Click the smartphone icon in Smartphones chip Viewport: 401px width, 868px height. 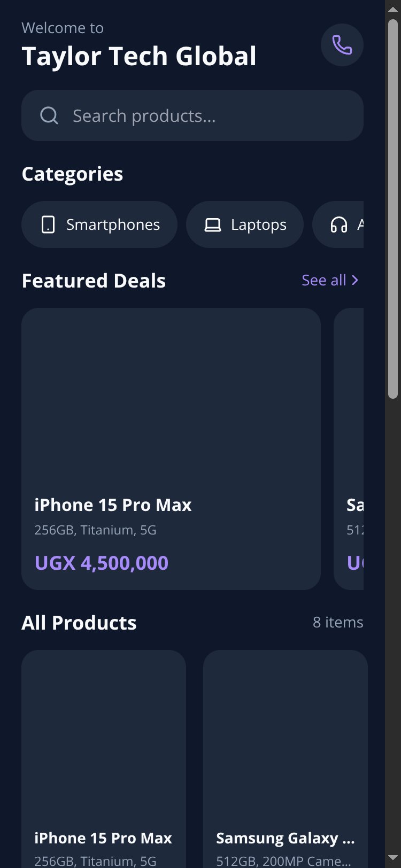(x=48, y=224)
